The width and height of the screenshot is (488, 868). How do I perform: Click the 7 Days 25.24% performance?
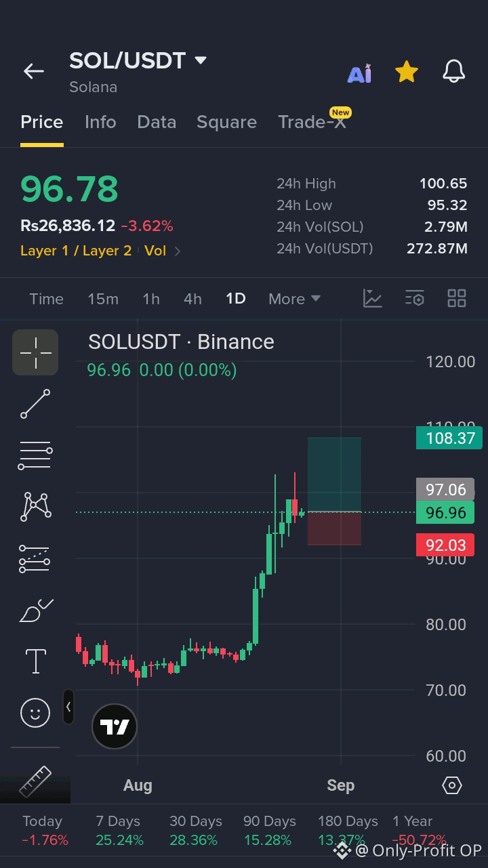coord(119,831)
